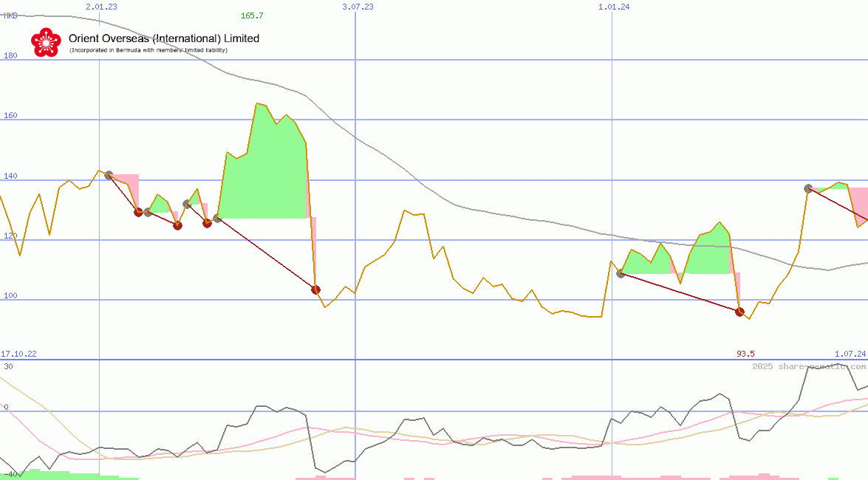Open the Orient Overseas (International) Limited title
868x480 pixels.
(x=163, y=38)
